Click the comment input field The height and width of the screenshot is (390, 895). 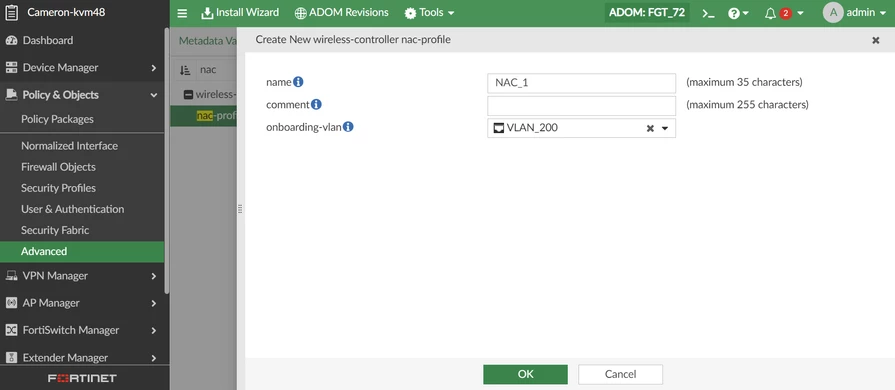point(581,106)
